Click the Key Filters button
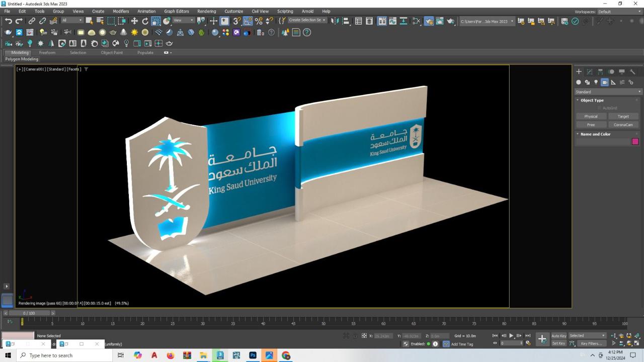644x362 pixels. click(x=591, y=343)
